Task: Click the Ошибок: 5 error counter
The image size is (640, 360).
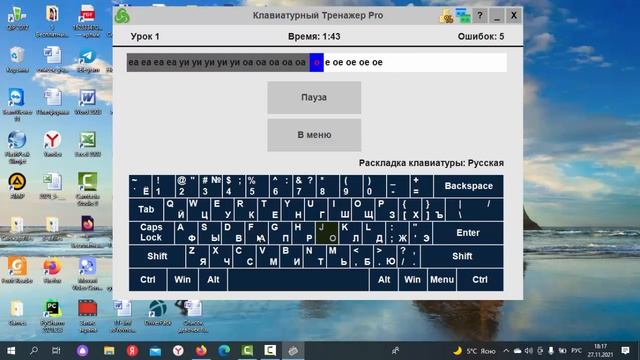Action: click(481, 36)
